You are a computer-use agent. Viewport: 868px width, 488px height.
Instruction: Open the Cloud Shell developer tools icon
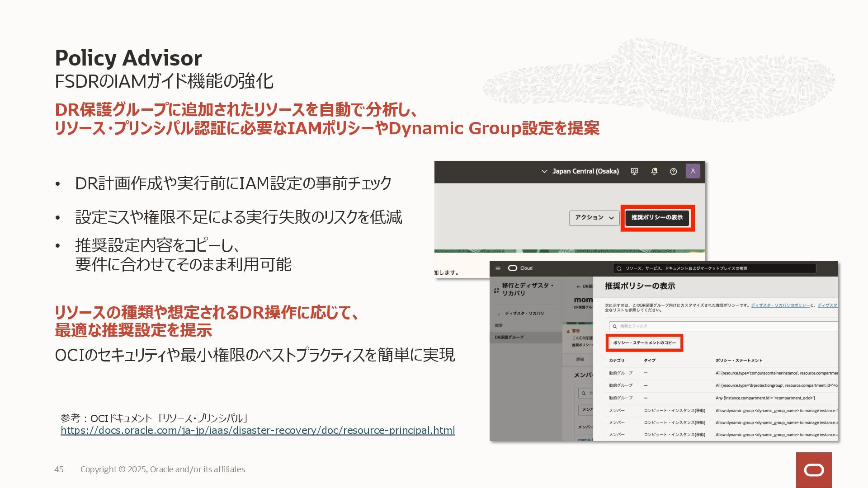[x=634, y=171]
